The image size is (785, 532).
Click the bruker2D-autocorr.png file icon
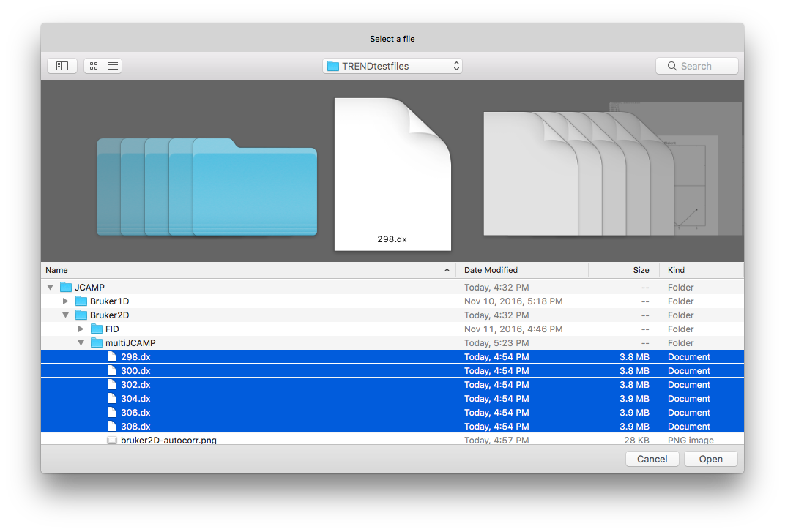pyautogui.click(x=112, y=441)
